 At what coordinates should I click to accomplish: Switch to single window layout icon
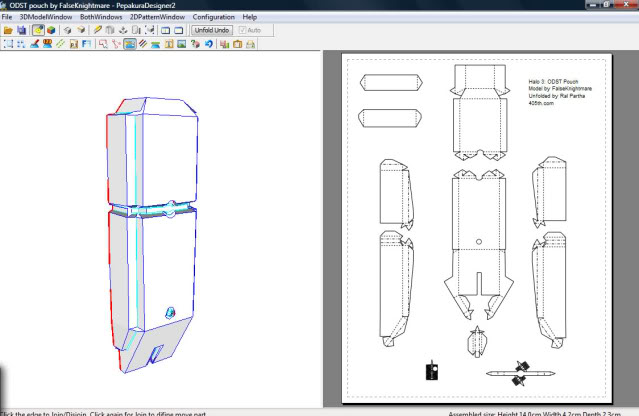click(178, 30)
